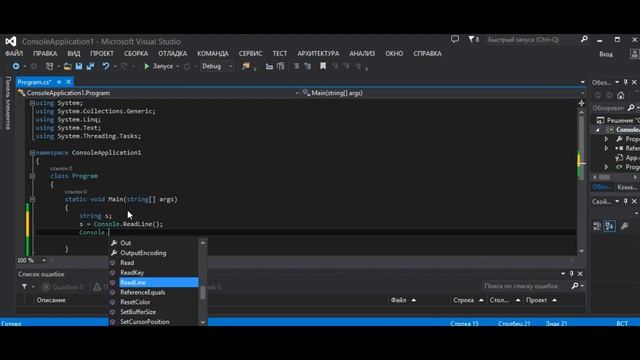Viewport: 640px width, 360px height.
Task: Collapse the Main method block
Action: point(32,200)
